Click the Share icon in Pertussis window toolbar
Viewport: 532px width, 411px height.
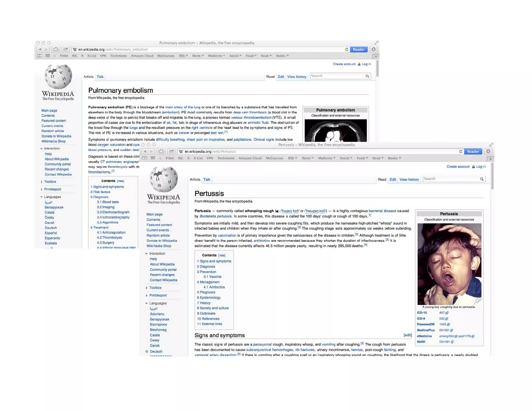coord(171,151)
